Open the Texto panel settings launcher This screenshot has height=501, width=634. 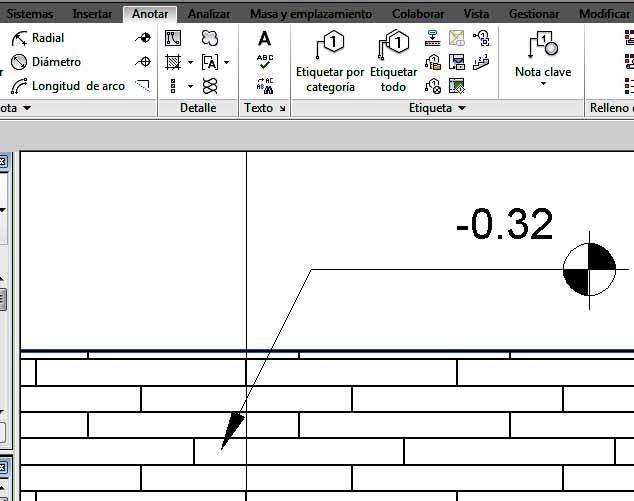(282, 108)
